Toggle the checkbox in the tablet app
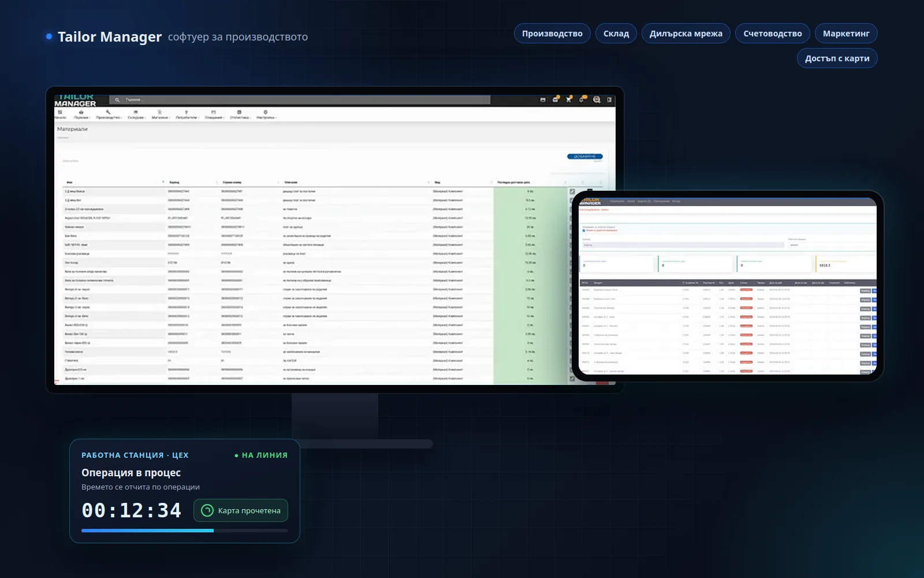Screen dimensions: 924x578 click(x=584, y=231)
